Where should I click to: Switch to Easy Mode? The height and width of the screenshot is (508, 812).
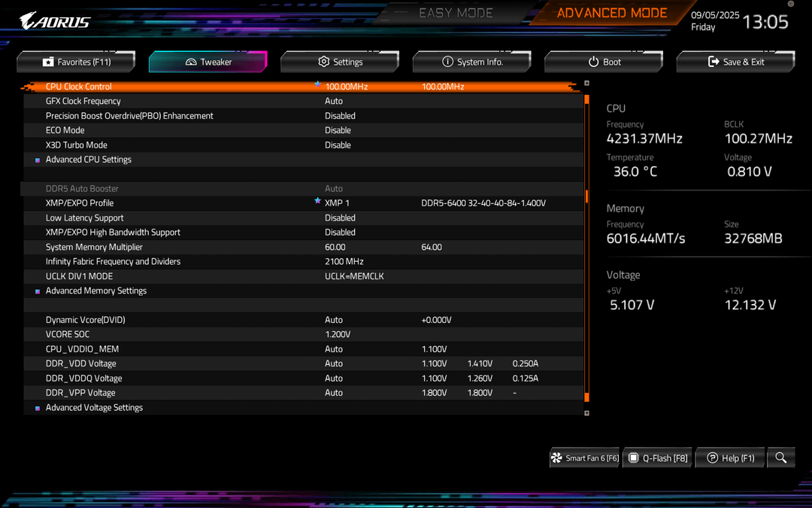tap(455, 13)
